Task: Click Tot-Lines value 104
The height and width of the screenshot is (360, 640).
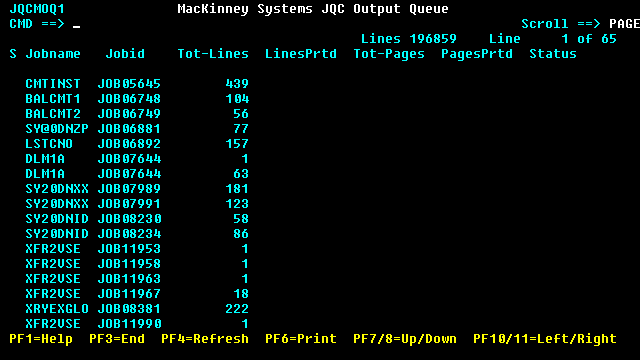Action: click(237, 99)
